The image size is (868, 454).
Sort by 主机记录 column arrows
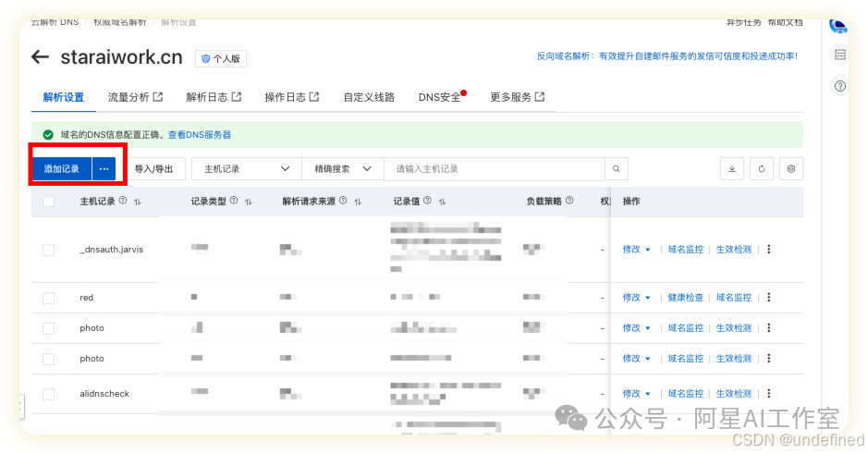point(138,202)
